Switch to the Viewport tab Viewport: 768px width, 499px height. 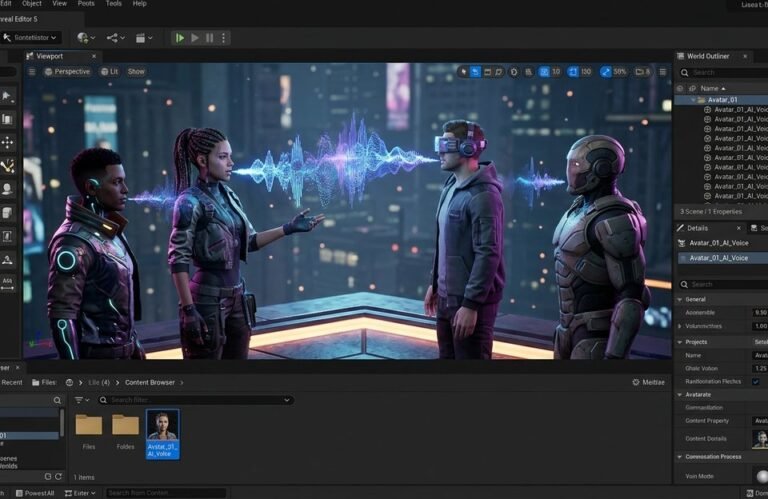pos(50,56)
